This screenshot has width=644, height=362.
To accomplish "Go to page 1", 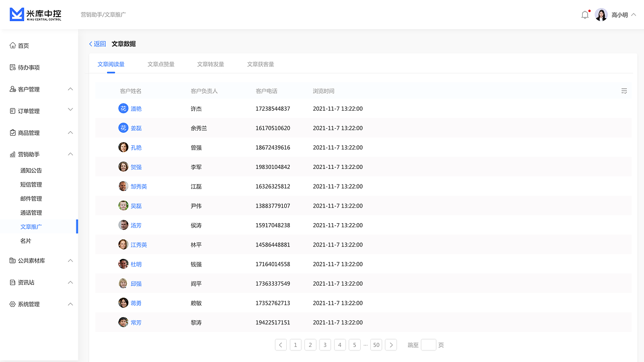I will 296,345.
